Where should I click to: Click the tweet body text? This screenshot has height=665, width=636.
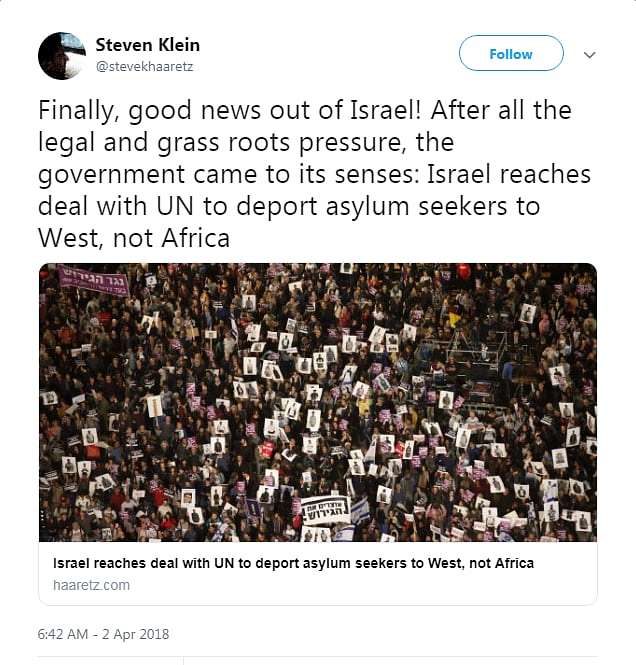click(314, 174)
